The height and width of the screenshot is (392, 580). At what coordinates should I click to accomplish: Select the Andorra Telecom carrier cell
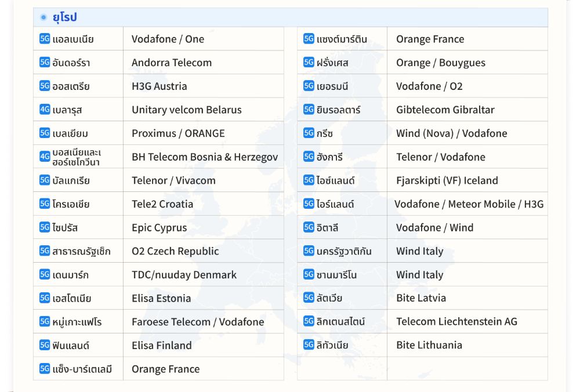coord(172,63)
